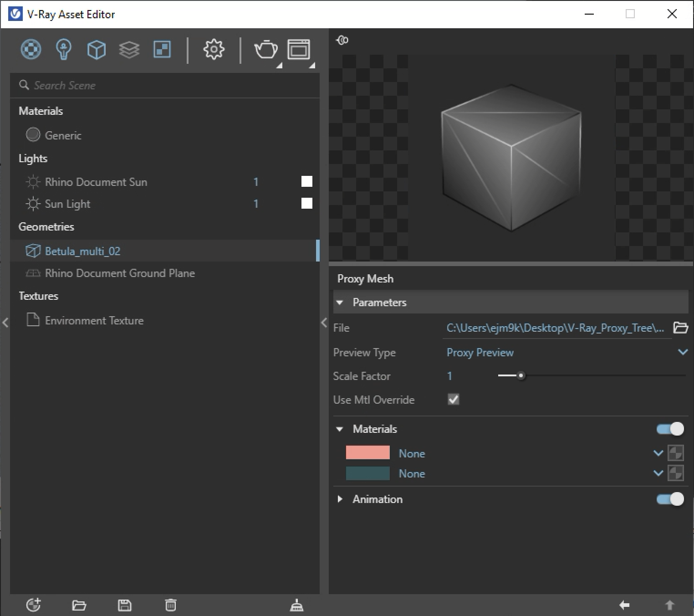694x616 pixels.
Task: Click Sun Light intensity value 1
Action: tap(256, 203)
